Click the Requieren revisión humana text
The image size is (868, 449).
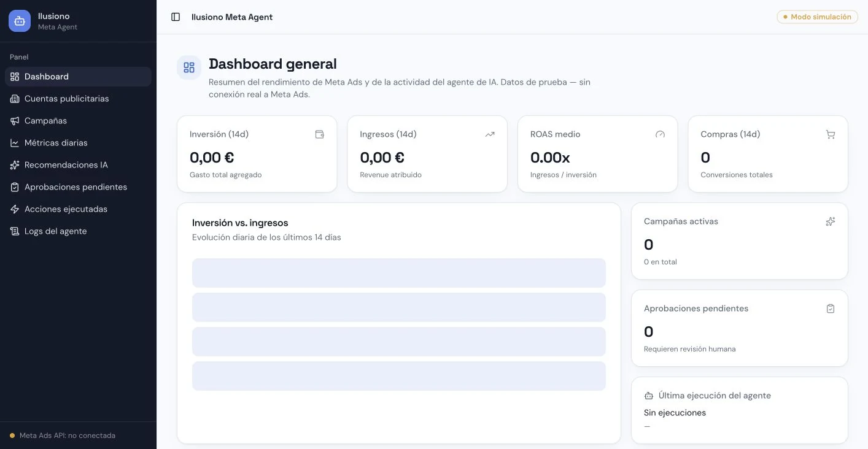click(689, 349)
